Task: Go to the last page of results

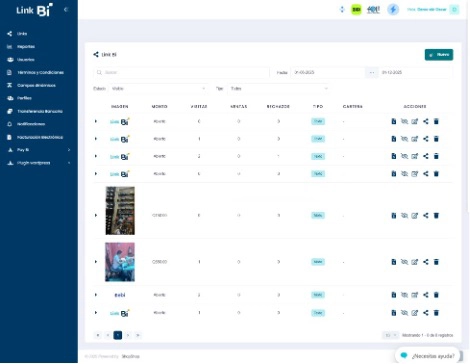Action: coord(138,335)
